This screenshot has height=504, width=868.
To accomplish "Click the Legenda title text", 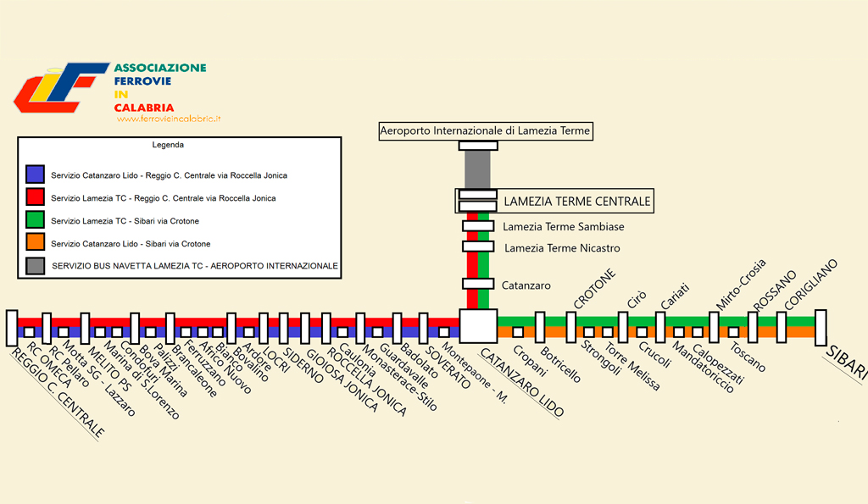I will (x=168, y=145).
